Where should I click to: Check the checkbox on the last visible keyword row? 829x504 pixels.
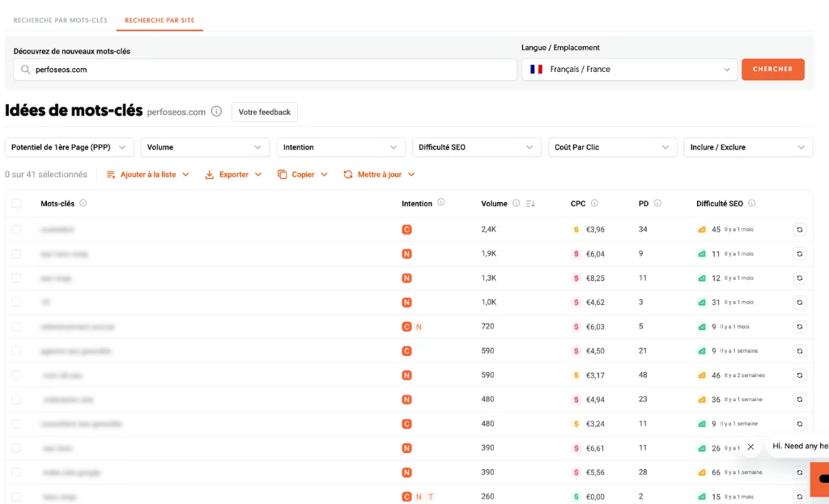(x=18, y=496)
